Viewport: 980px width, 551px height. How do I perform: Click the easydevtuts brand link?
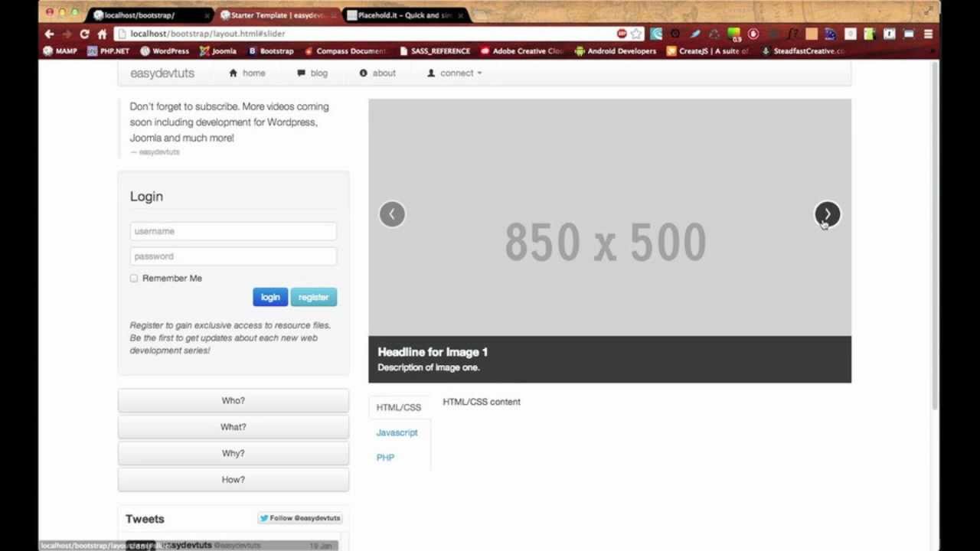pos(162,73)
